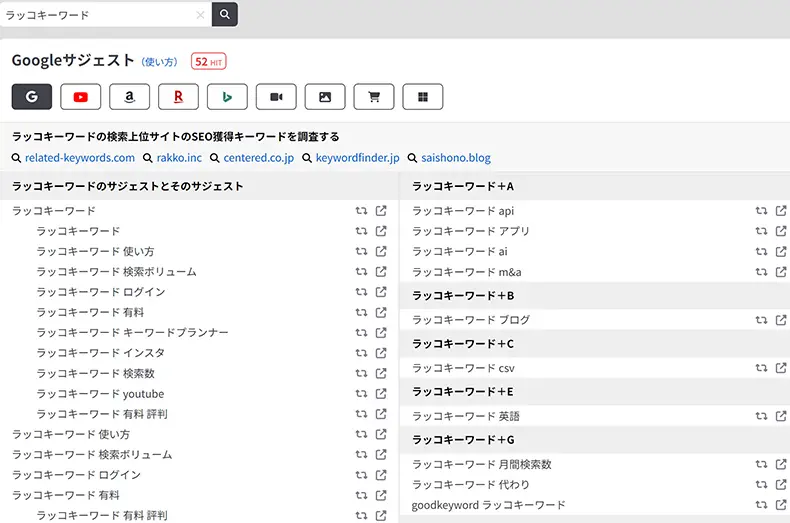Screen dimensions: 790x523
Task: Re-search icon for ラッコキーワード キーワードプランナー
Action: pyautogui.click(x=361, y=333)
